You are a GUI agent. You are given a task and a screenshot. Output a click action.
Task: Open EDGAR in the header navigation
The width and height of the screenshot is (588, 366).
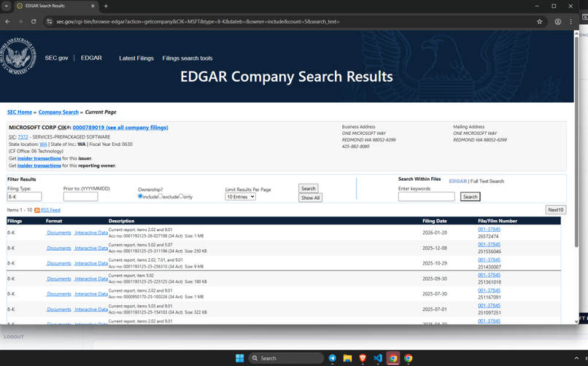pos(91,58)
